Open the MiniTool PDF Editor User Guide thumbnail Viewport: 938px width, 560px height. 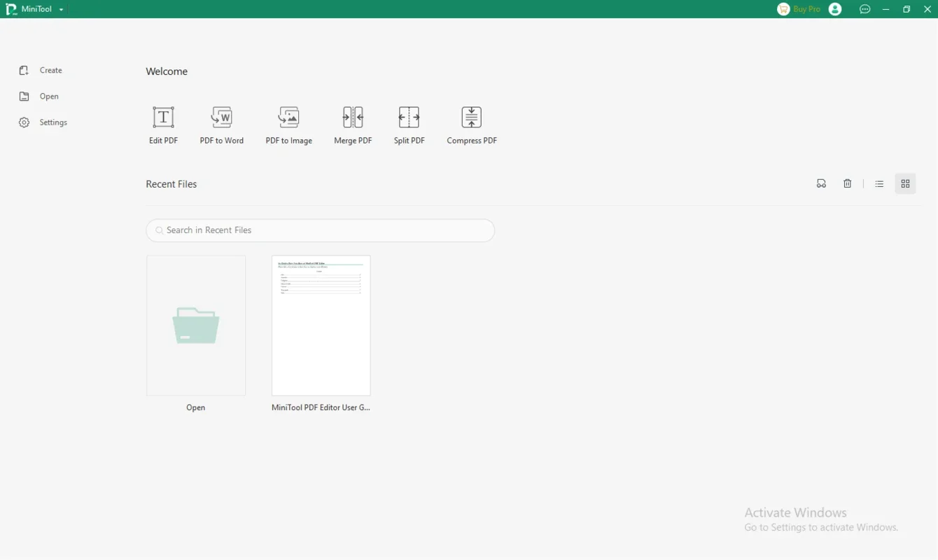point(321,325)
